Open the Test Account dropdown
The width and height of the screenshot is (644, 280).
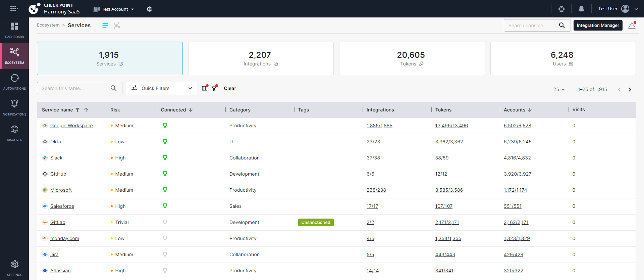tap(114, 9)
